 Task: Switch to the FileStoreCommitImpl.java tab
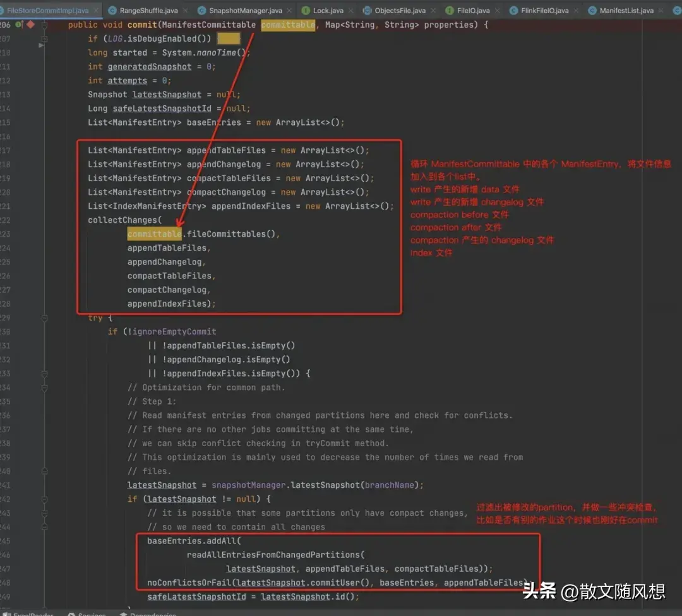point(48,11)
